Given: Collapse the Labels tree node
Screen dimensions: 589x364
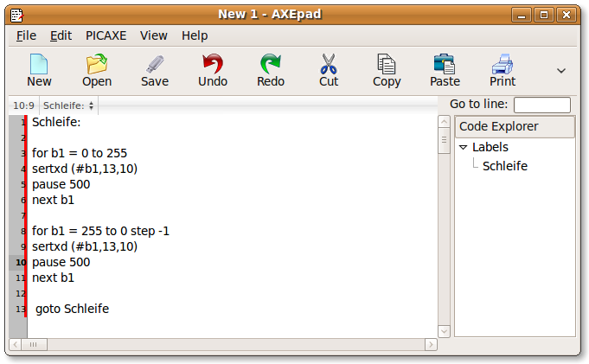Looking at the screenshot, I should pos(463,148).
